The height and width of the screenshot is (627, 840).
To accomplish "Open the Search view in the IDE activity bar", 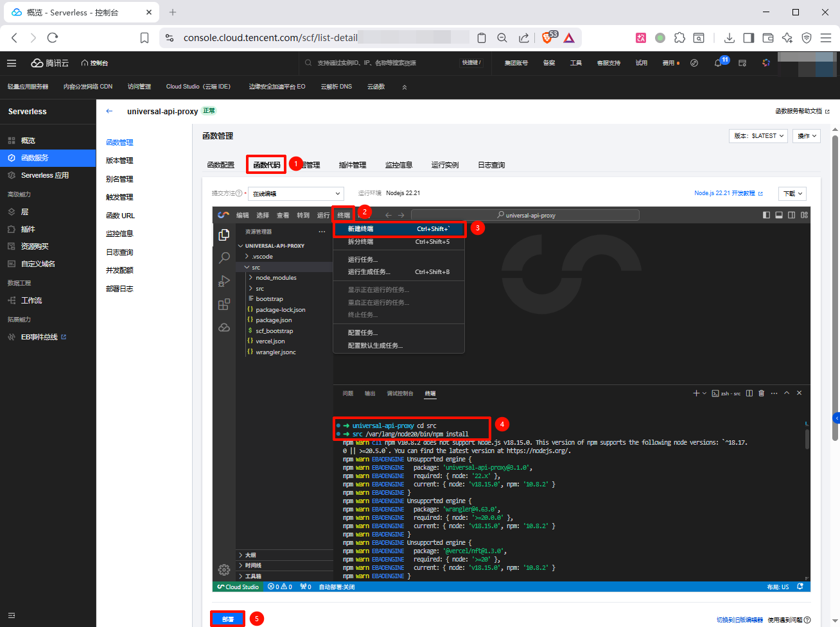I will coord(223,258).
